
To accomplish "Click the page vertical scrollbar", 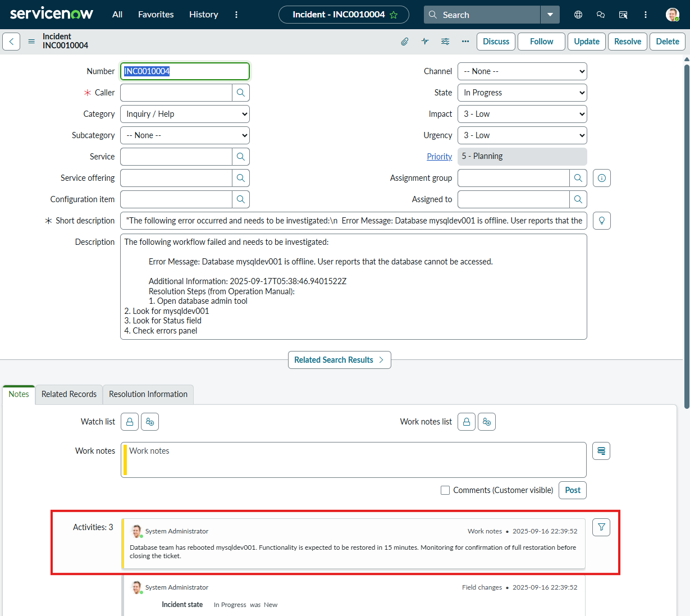I will (x=686, y=236).
